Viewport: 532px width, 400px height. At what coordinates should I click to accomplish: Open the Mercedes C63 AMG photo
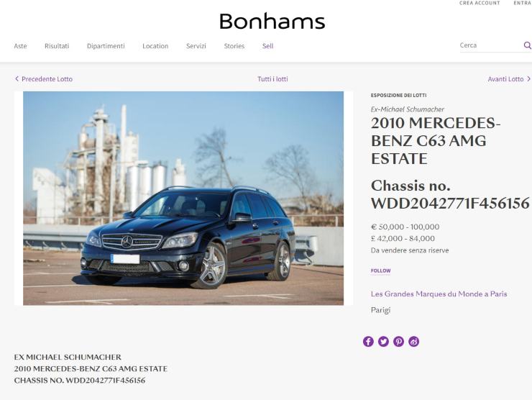[183, 198]
